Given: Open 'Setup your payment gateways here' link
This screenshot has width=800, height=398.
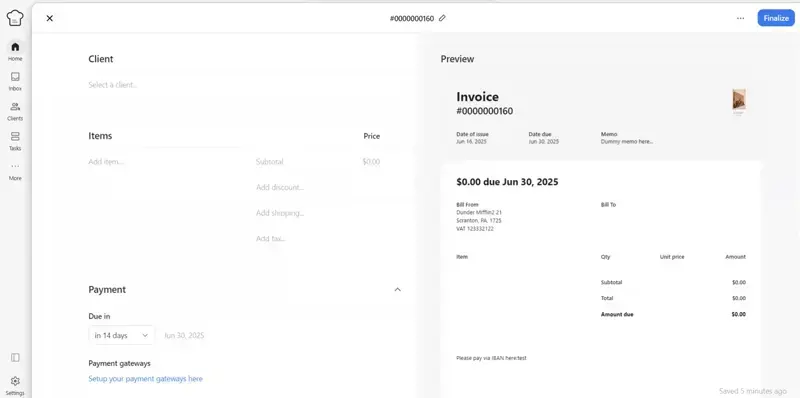Looking at the screenshot, I should click(145, 379).
